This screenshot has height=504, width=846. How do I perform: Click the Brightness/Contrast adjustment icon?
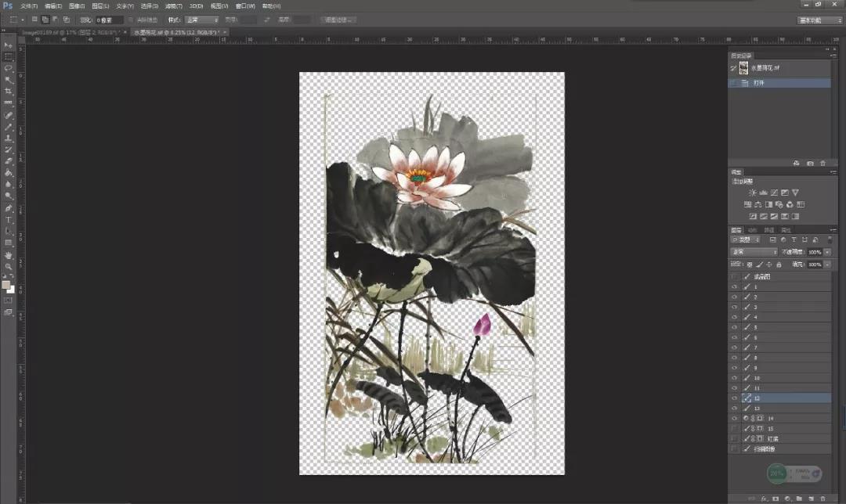pos(753,192)
